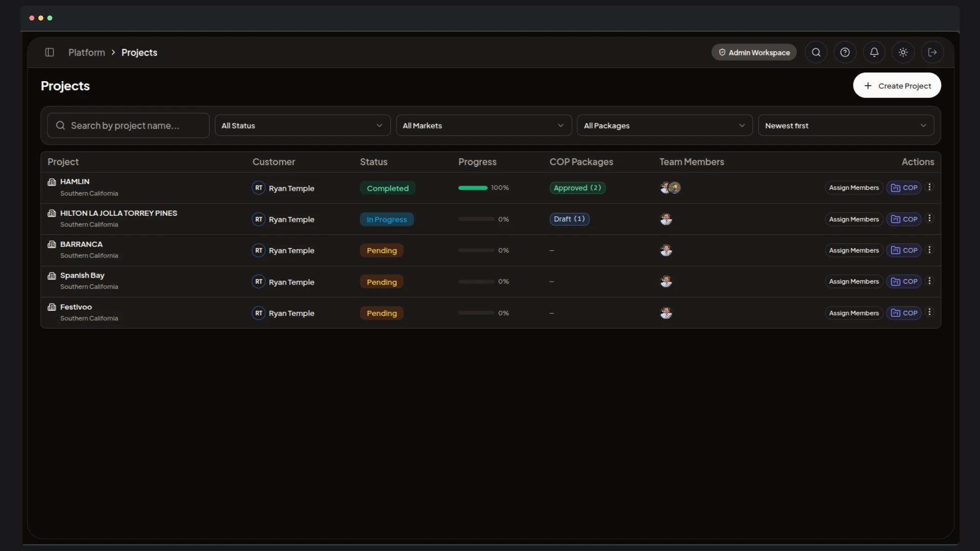
Task: Open more actions menu for HILTON LA JOLLA
Action: (x=929, y=218)
